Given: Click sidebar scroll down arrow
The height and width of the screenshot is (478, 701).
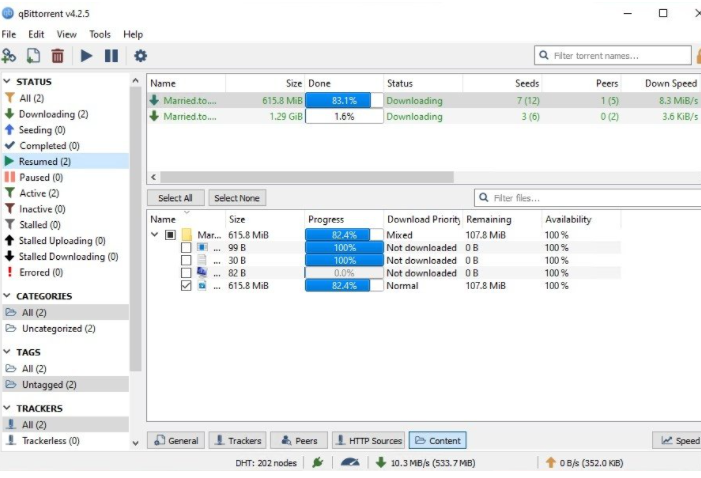Looking at the screenshot, I should coord(135,443).
